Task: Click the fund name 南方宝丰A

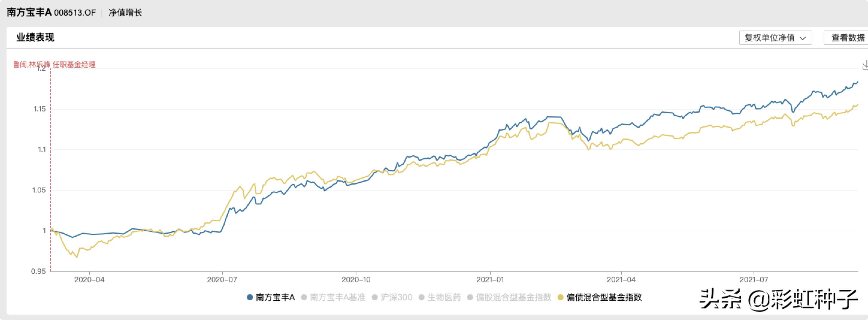Action: 29,13
